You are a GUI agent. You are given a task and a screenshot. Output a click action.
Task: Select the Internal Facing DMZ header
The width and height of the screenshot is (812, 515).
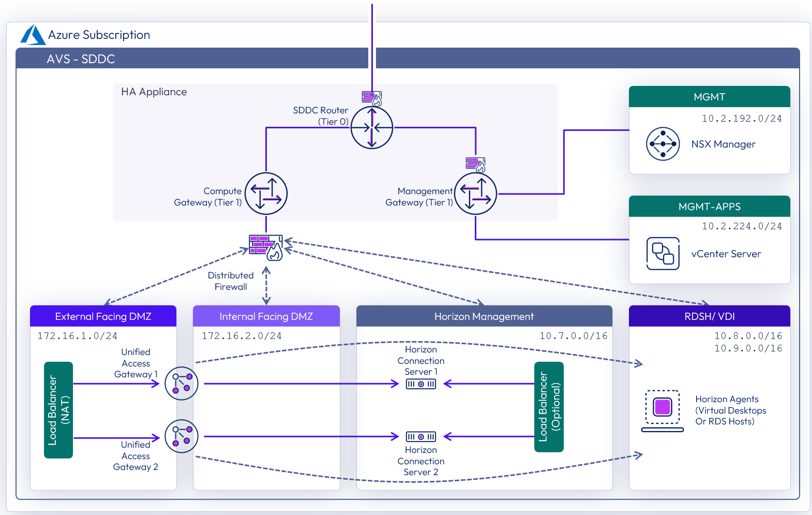tap(266, 316)
